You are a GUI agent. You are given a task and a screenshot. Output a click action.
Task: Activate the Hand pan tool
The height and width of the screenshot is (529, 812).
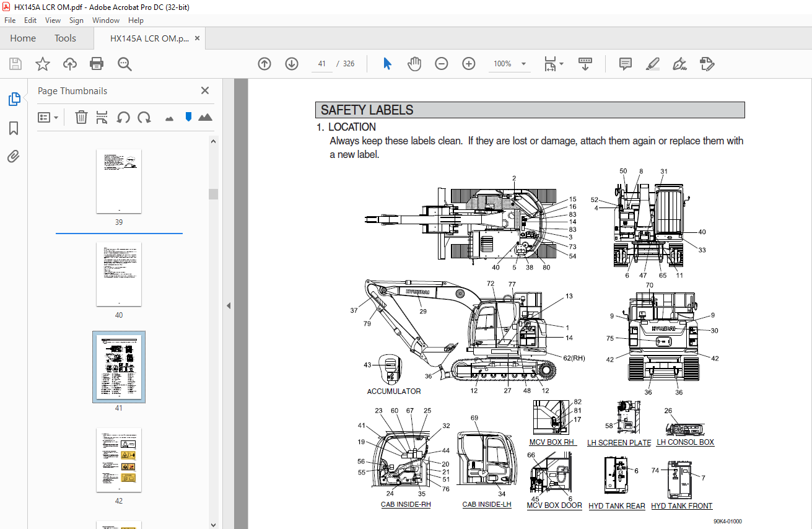point(414,64)
